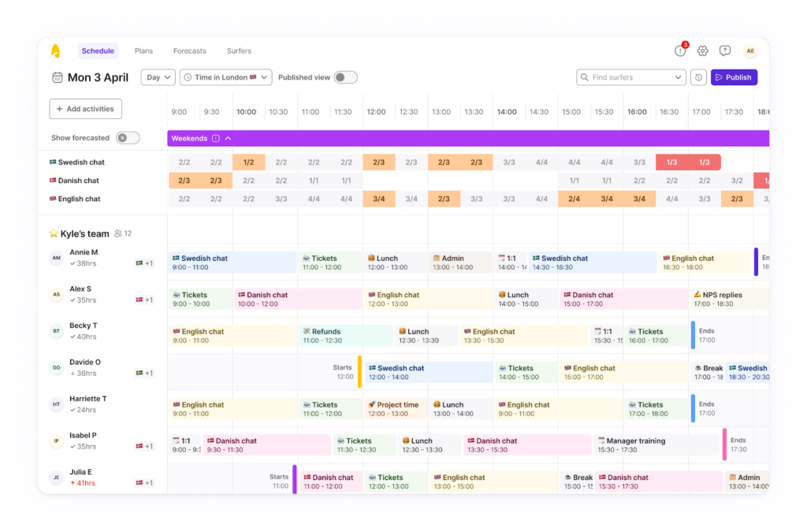
Task: Open Davide O's Swedish chat 12:00-14:00 block
Action: tap(428, 372)
